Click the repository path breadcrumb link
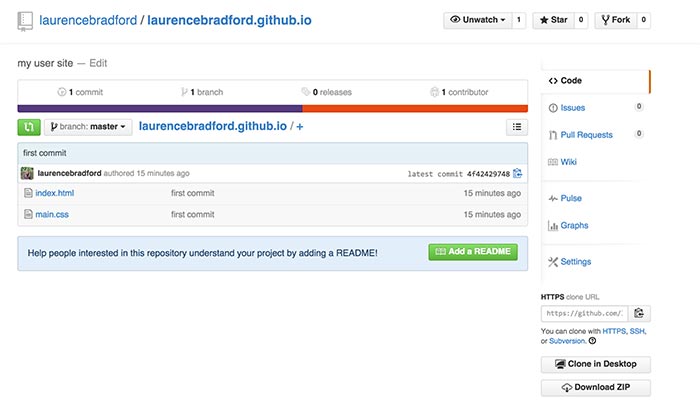 [212, 126]
